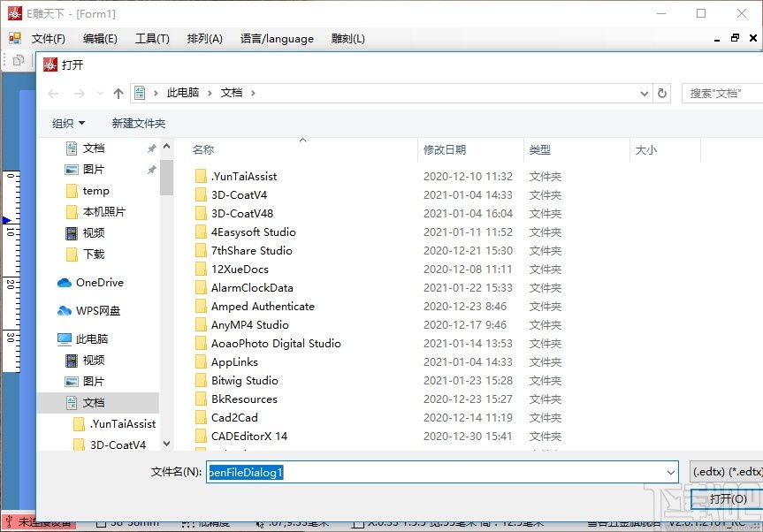The image size is (763, 532).
Task: Select 视频 under quick access
Action: point(94,233)
